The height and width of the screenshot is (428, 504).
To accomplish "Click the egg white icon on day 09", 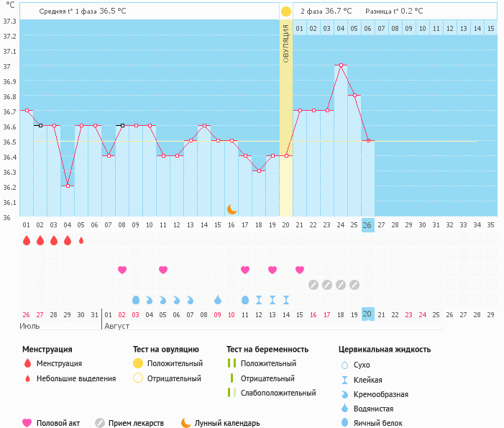I will 136,299.
